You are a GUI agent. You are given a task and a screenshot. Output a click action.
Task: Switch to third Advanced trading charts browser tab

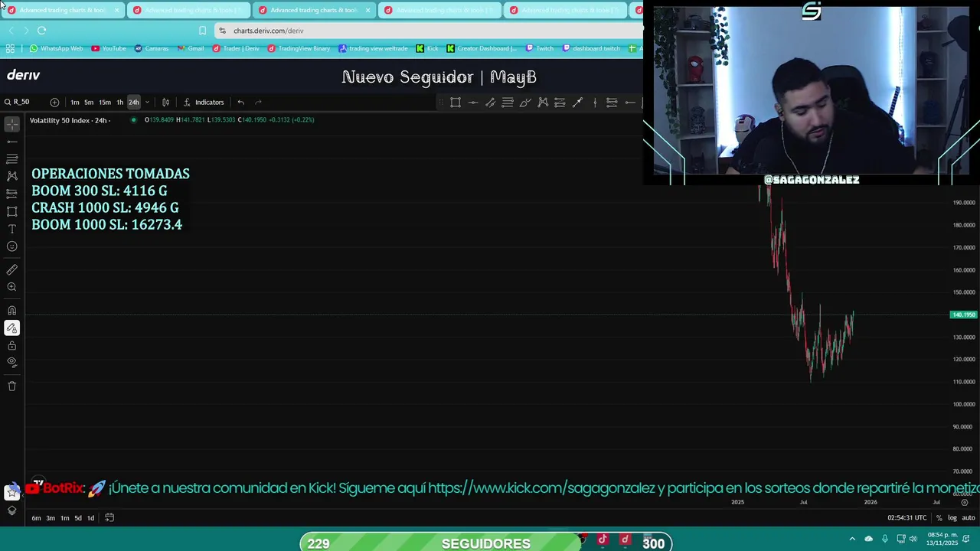313,10
